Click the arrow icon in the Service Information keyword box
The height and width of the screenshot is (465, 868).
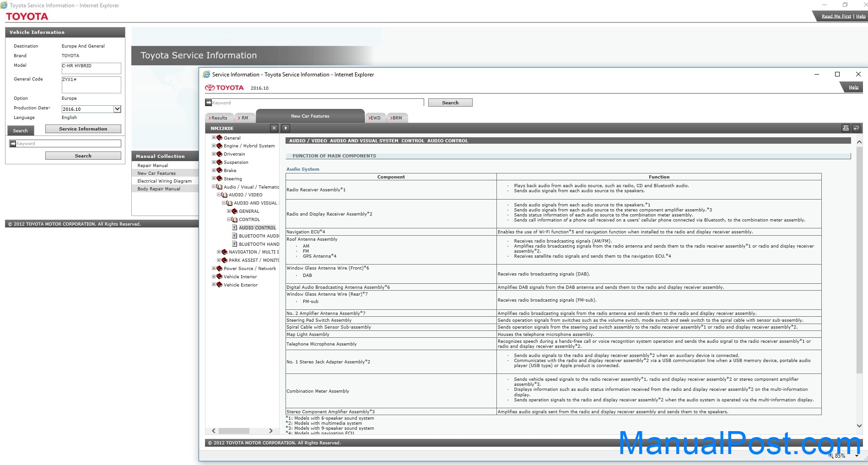(209, 103)
